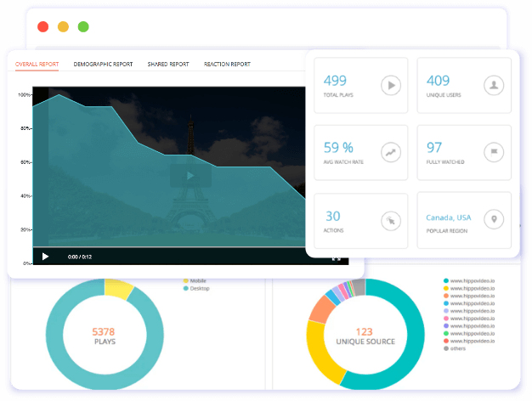Click the trend chart icon on Avg Watch Rate card

point(391,152)
